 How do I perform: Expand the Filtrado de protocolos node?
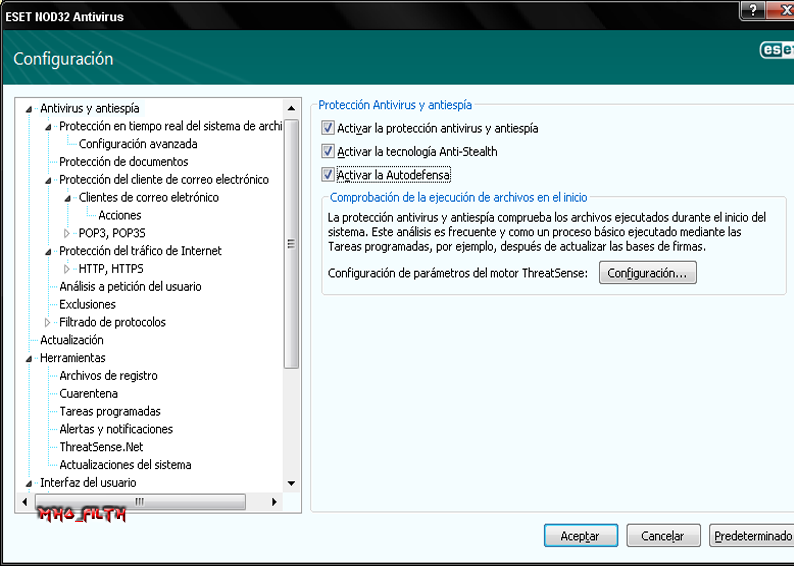(48, 322)
